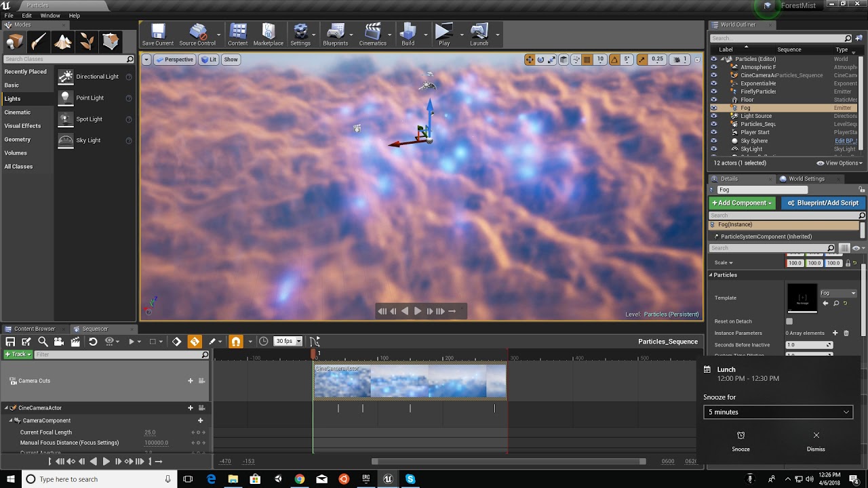This screenshot has width=868, height=488.
Task: Dismiss the Lunch reminder notification
Action: tap(816, 441)
